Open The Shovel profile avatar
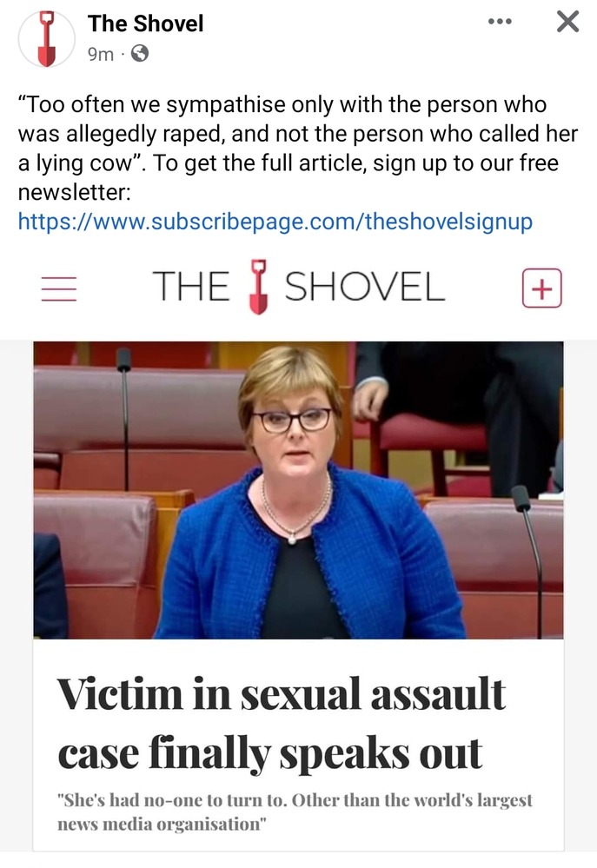 point(47,39)
